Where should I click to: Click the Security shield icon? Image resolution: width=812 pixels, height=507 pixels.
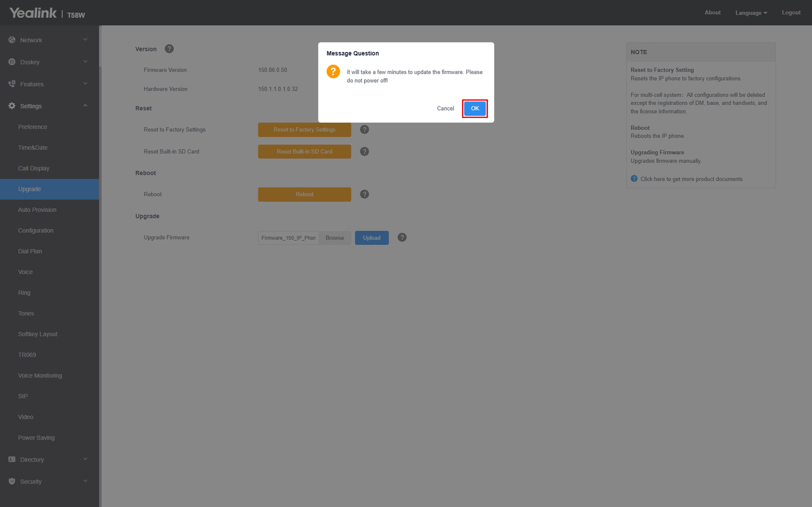click(12, 481)
